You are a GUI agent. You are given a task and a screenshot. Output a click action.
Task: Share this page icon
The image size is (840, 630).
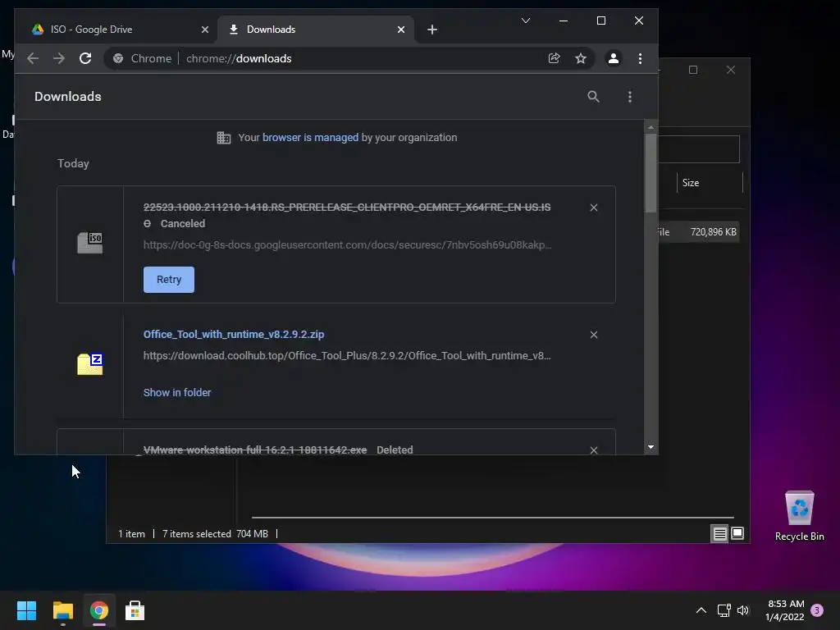[x=554, y=58]
